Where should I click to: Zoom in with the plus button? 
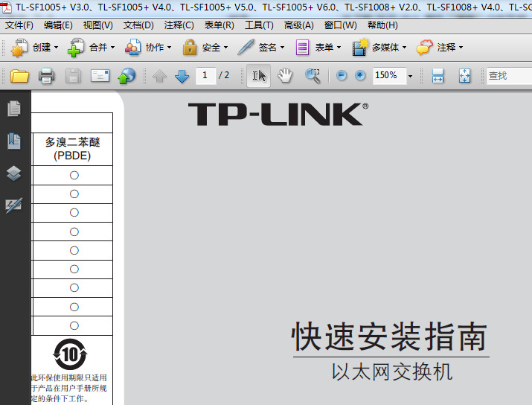click(360, 76)
